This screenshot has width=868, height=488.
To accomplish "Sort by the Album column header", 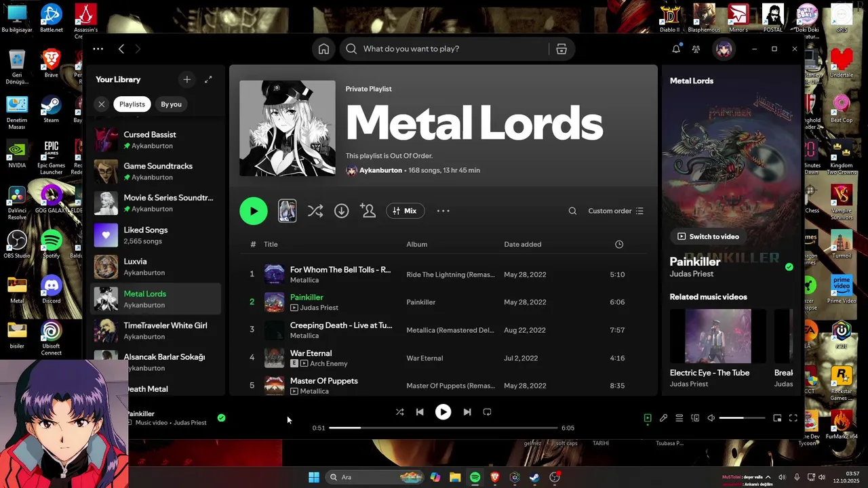I will [x=417, y=244].
